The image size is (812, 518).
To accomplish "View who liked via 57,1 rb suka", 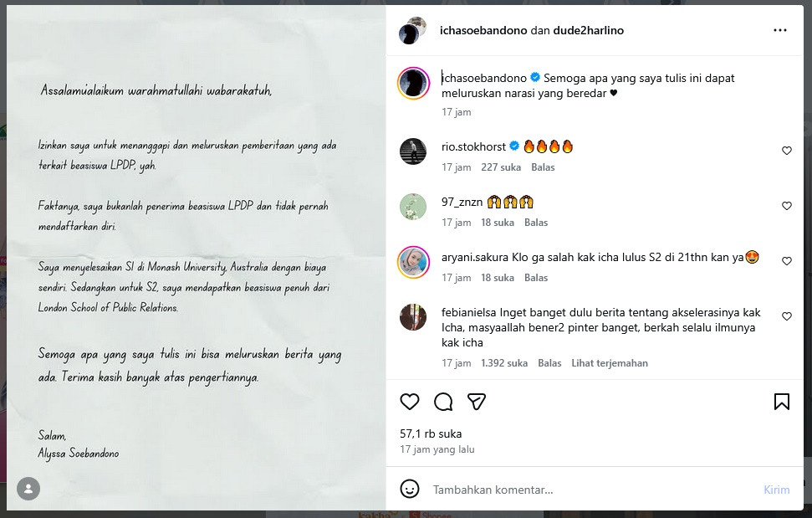I will 431,433.
